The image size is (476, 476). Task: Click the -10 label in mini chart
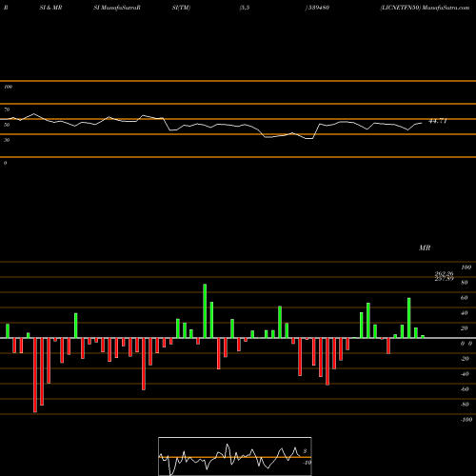pos(307,463)
